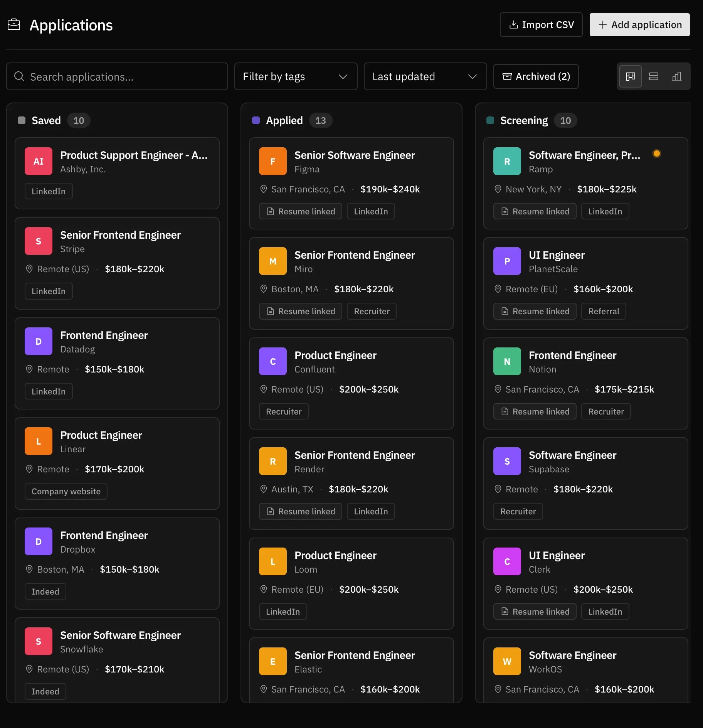Click Company website tag on Linear card

click(x=66, y=491)
